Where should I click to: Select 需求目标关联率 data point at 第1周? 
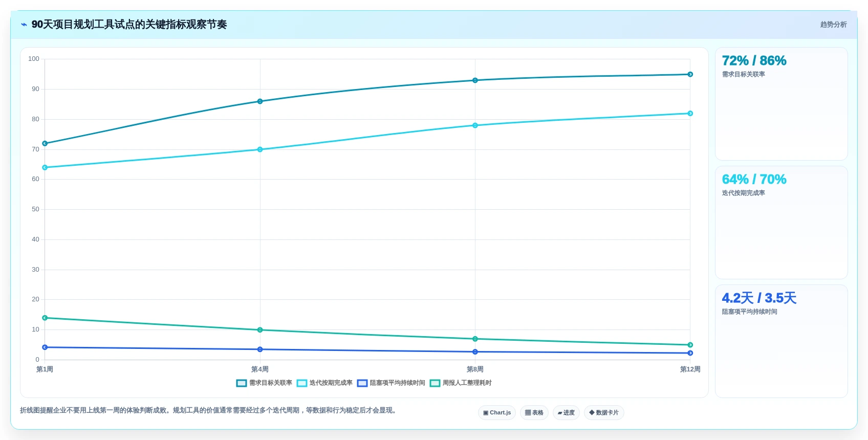coord(45,143)
